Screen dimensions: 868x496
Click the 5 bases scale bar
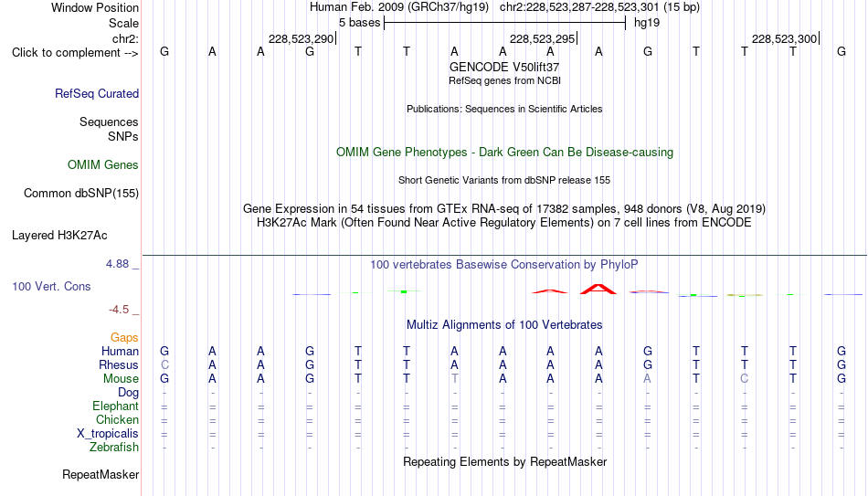(504, 23)
